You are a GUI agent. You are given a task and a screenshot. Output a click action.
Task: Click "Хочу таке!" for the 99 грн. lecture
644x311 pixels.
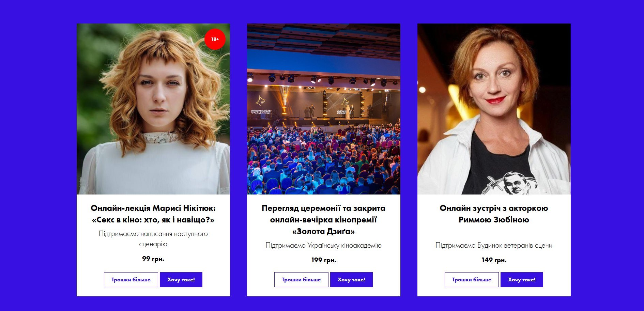181,280
